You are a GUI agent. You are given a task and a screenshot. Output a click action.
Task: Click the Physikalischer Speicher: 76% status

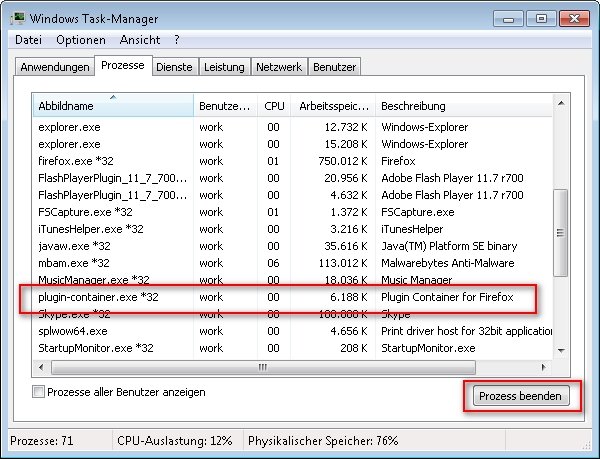323,441
